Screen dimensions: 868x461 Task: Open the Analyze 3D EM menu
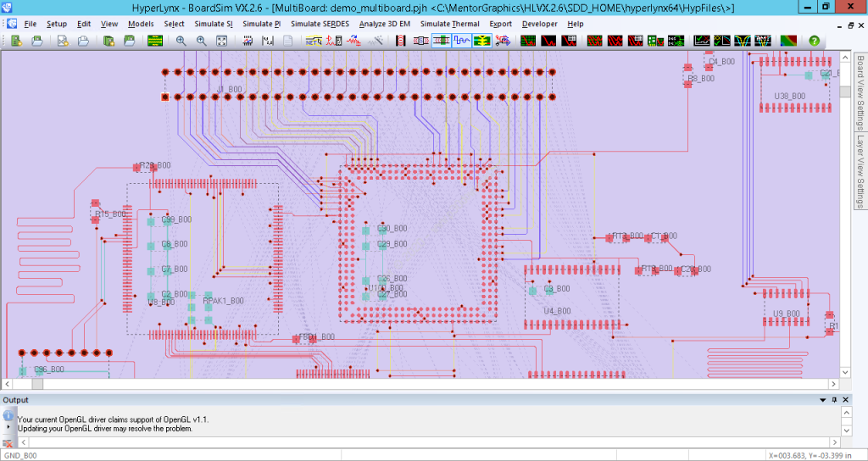pos(384,24)
